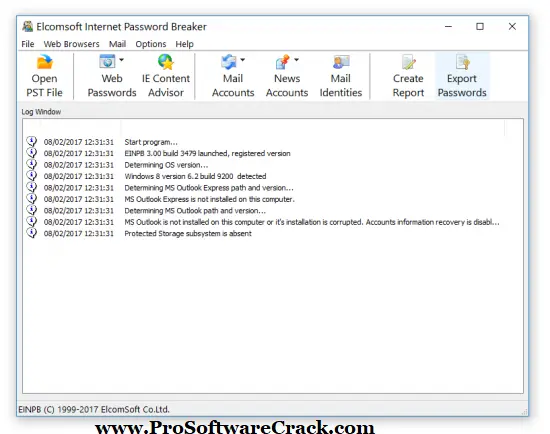Select the 'Start program...' log text
Viewport: 550px width, 434px height.
point(151,142)
